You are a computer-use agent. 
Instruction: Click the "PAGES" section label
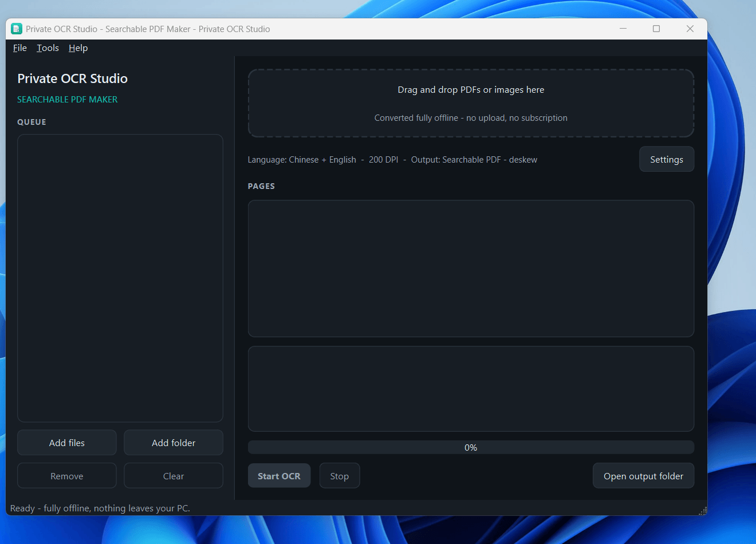click(261, 186)
